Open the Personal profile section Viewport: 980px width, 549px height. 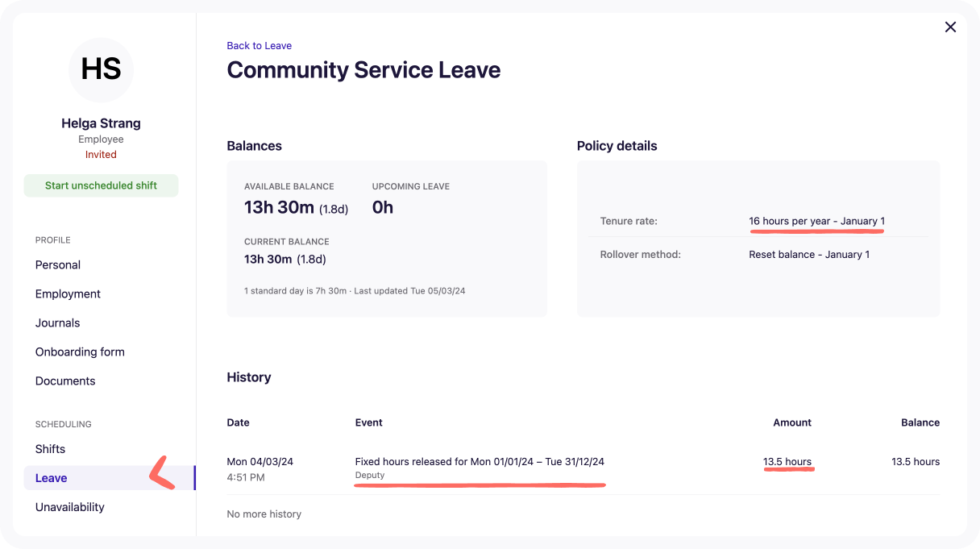tap(58, 265)
